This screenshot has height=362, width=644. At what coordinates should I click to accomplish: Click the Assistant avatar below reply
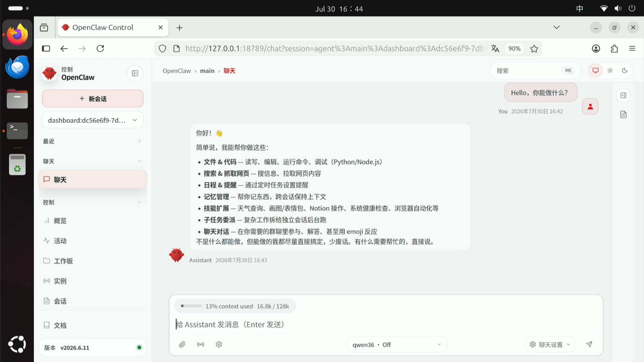176,255
